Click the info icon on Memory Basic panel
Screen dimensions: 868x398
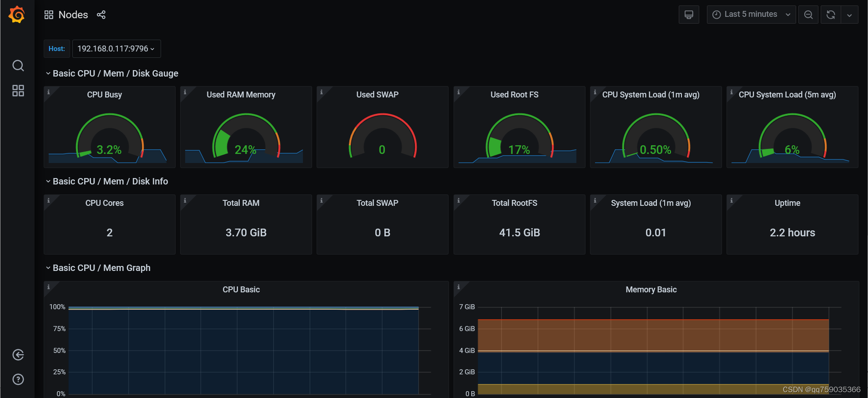click(459, 287)
